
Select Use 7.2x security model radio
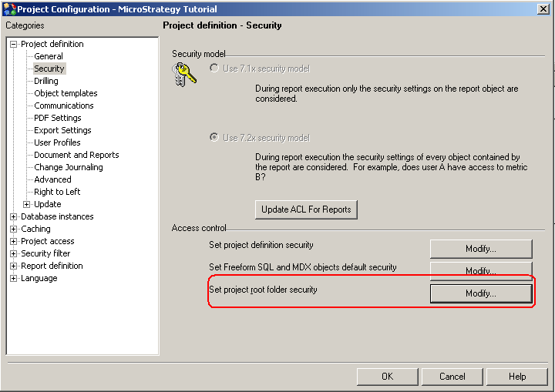pos(214,137)
